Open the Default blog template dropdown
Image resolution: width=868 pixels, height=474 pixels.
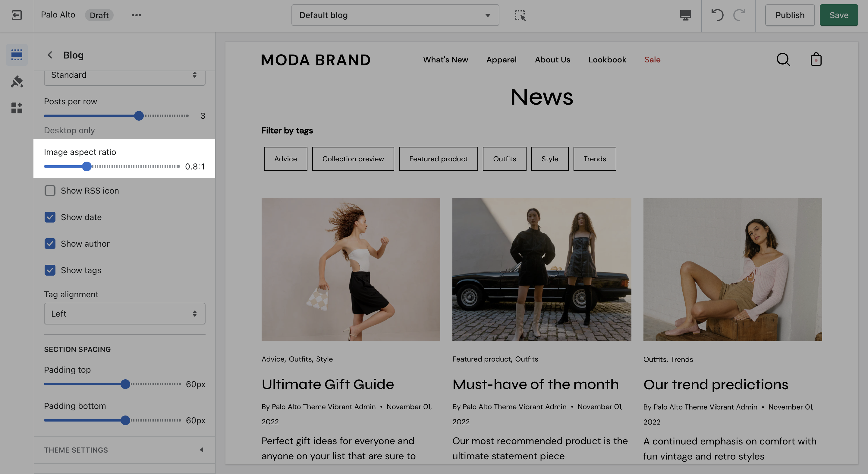click(x=395, y=15)
